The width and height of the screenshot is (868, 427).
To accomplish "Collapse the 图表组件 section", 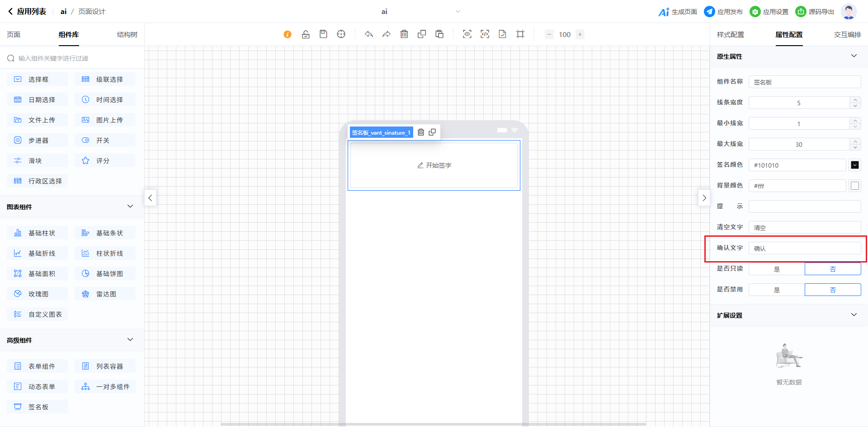I will [130, 206].
